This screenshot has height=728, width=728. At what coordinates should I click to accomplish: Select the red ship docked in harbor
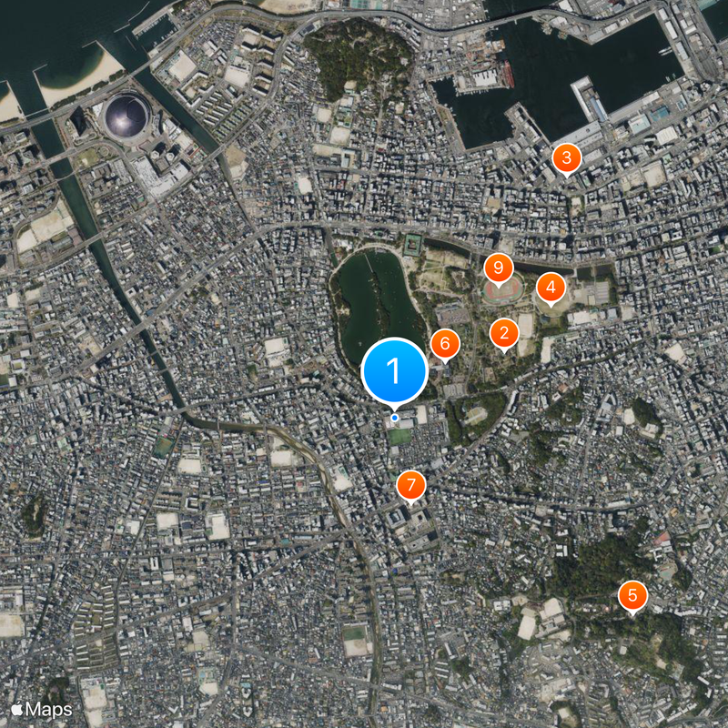click(509, 75)
